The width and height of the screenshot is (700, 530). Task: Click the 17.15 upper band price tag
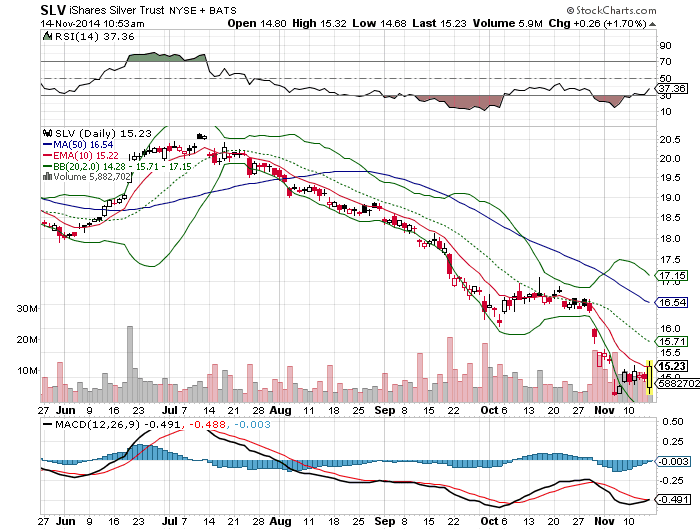click(x=671, y=275)
